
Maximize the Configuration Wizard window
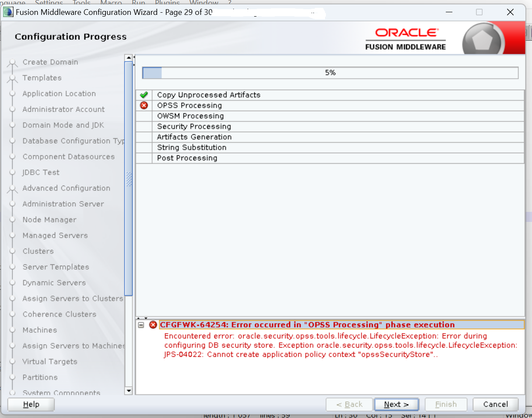pos(479,12)
